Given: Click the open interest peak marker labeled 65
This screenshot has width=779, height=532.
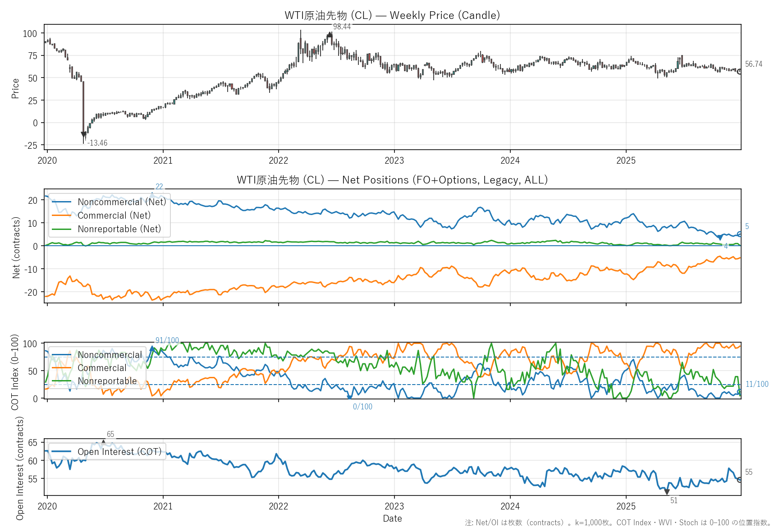Looking at the screenshot, I should pos(103,442).
